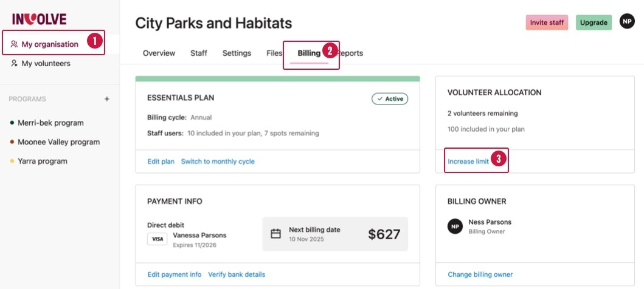Click Switch to monthly cycle link
The height and width of the screenshot is (289, 644).
pos(218,161)
